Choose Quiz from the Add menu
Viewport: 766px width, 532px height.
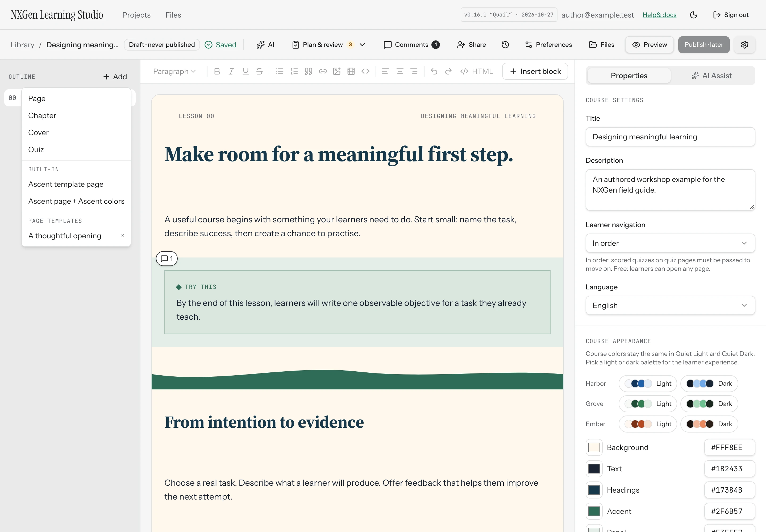(76, 149)
